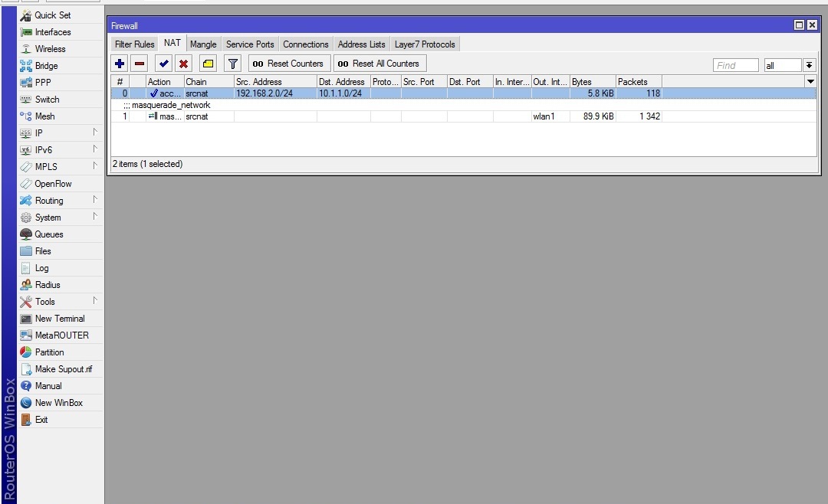Add a new NAT rule with plus icon
Screen dimensions: 828x504
point(120,64)
